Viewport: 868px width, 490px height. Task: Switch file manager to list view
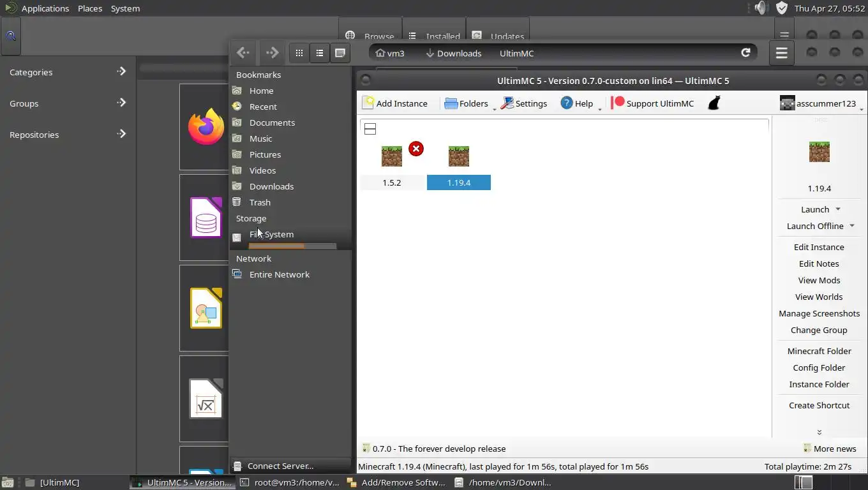tap(319, 53)
